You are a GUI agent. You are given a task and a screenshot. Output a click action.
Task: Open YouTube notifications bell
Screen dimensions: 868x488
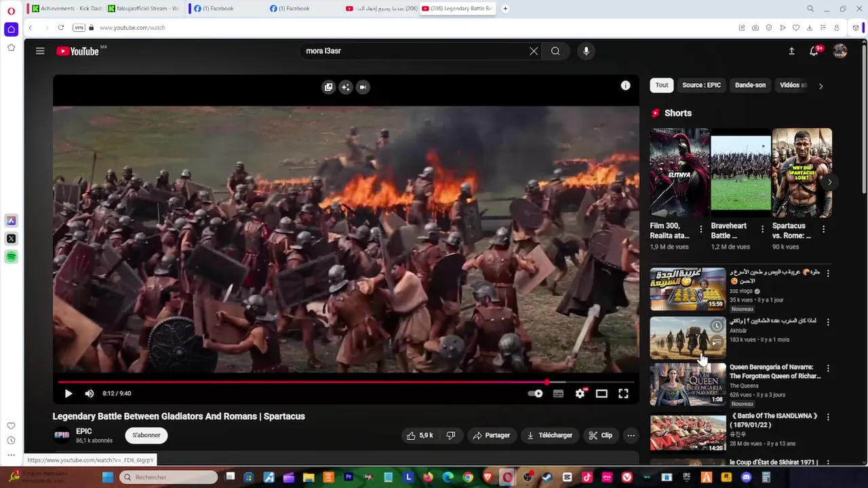point(814,51)
